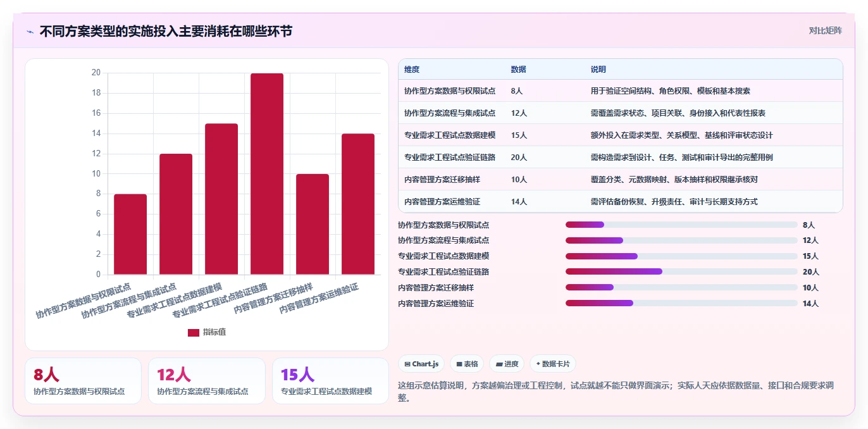Select the 进度 tag chip

click(x=507, y=364)
